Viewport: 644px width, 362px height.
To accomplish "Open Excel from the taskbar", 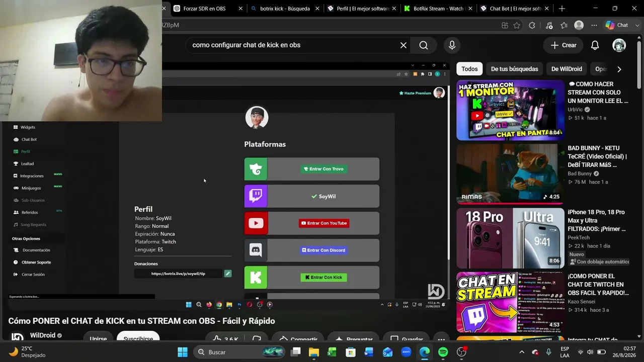I will pyautogui.click(x=332, y=352).
